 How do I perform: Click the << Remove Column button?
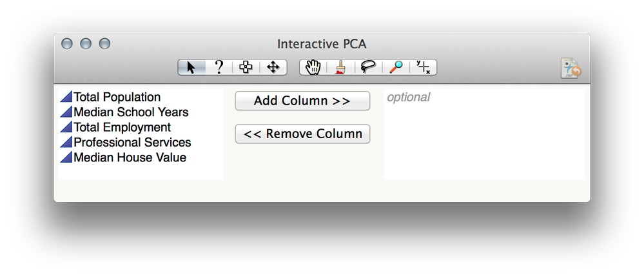click(x=302, y=134)
